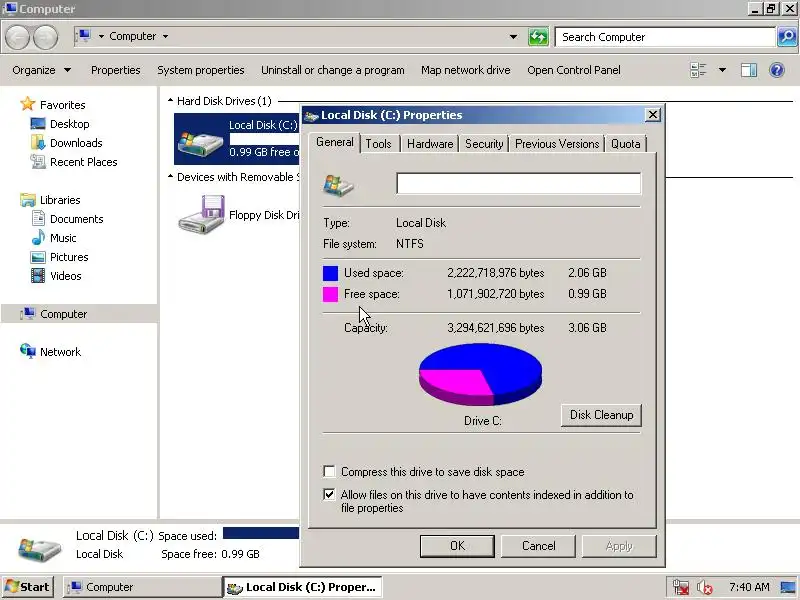Open the Quota tab
Viewport: 800px width, 600px height.
626,144
